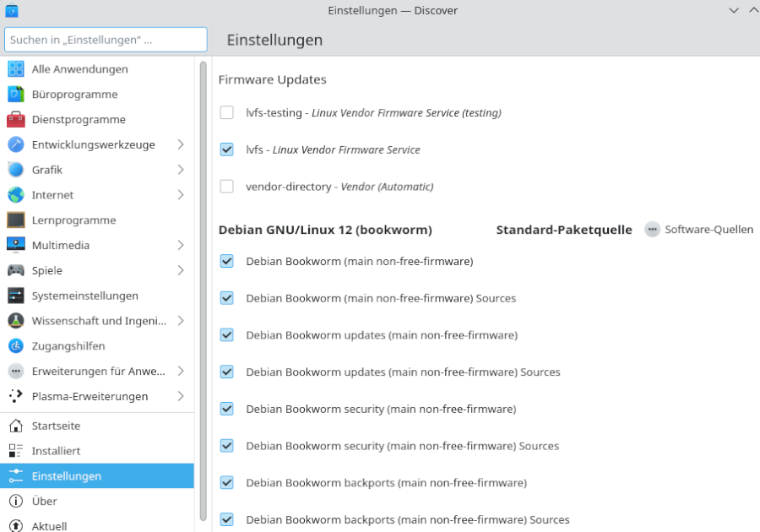Open the Installiert page

tap(97, 451)
